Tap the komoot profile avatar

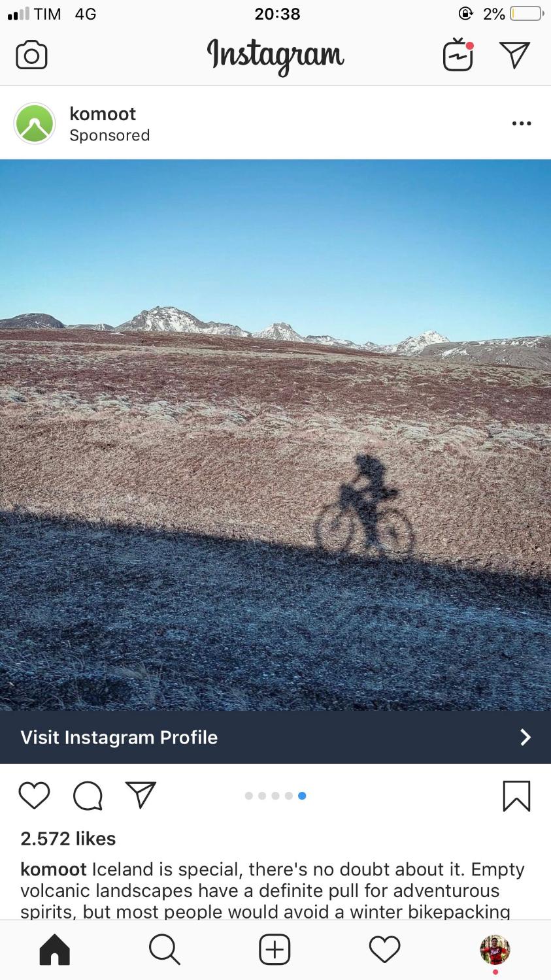click(x=35, y=123)
